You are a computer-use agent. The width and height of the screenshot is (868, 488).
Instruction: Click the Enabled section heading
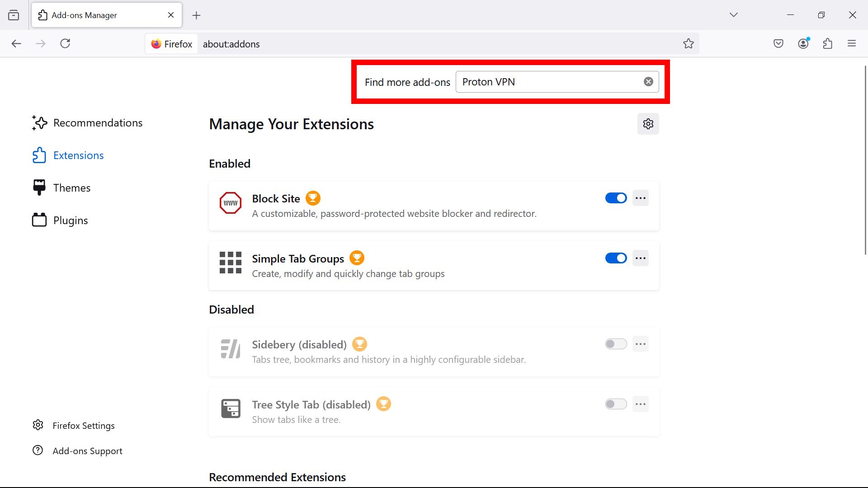pos(230,164)
